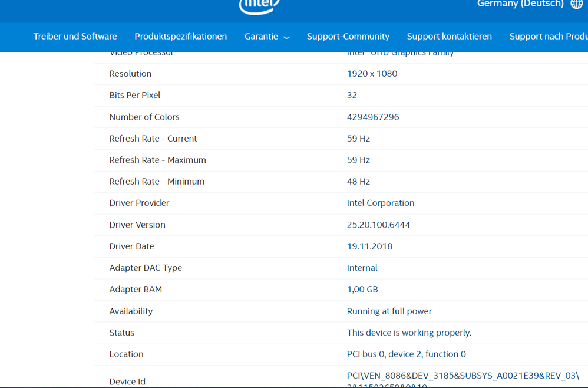Click the Driver Provider value Intel Corporation
This screenshot has height=388, width=588.
(380, 203)
